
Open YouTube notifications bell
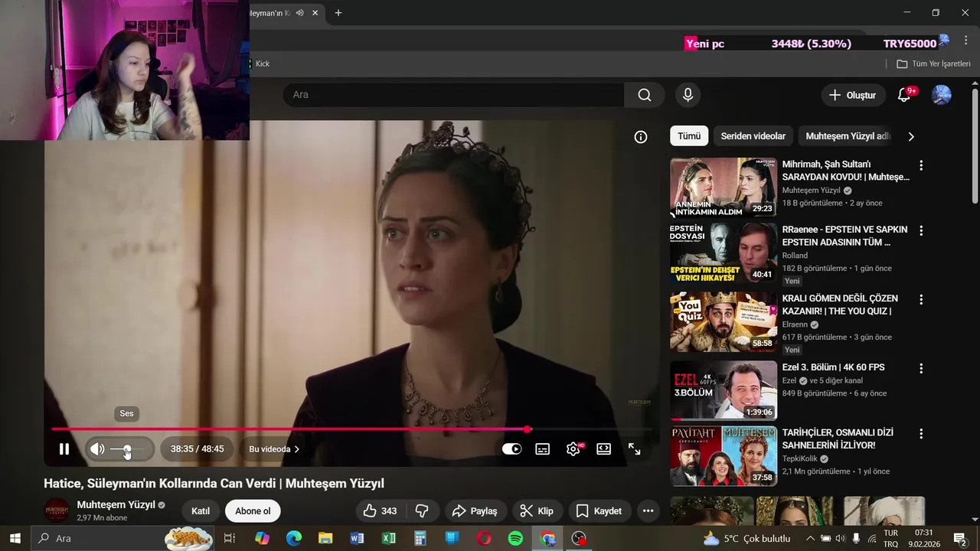tap(905, 95)
